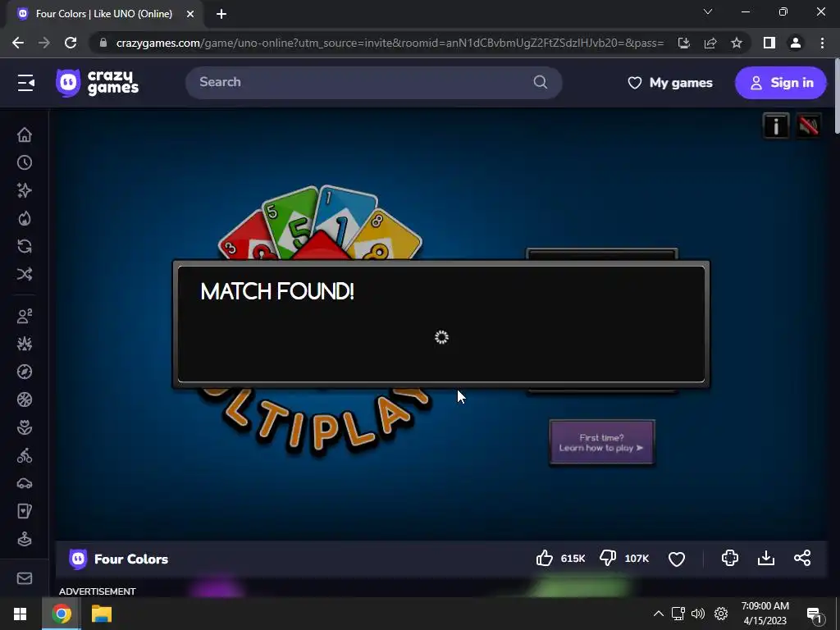Open notification center

[x=815, y=615]
